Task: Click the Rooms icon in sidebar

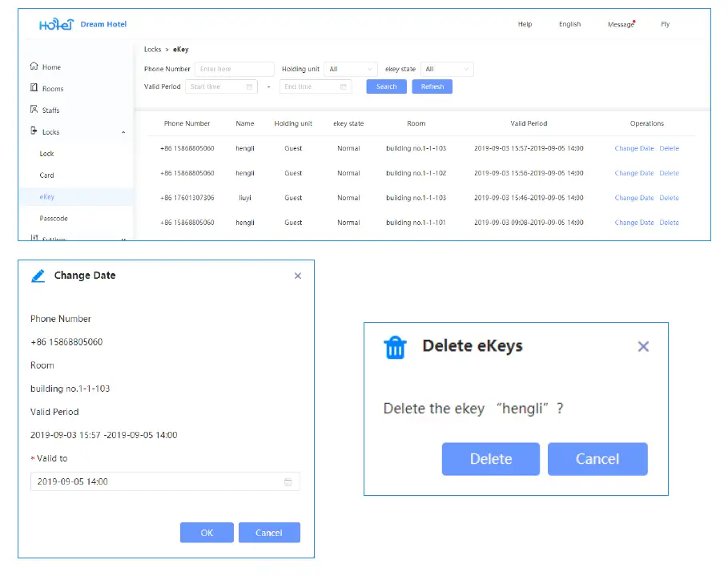Action: (x=34, y=88)
